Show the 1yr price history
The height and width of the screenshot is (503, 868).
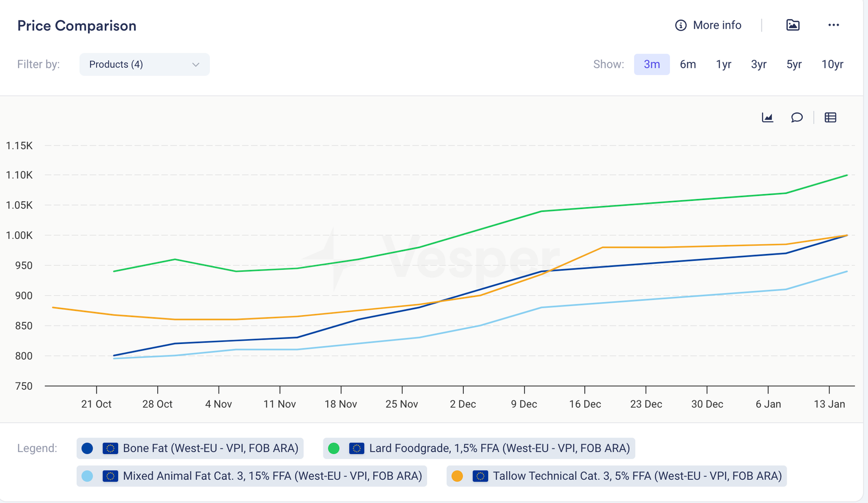tap(723, 65)
